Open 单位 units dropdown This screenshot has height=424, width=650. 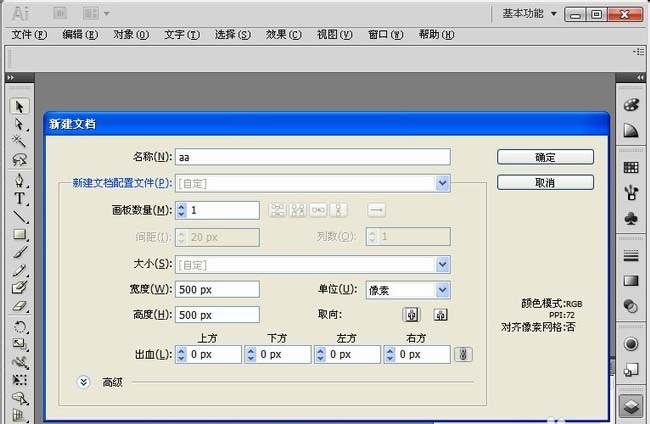coord(443,290)
